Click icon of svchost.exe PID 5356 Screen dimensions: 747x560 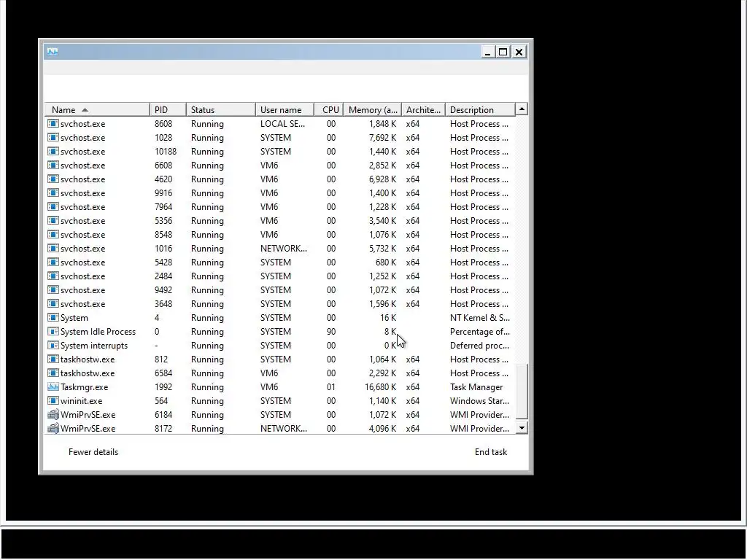pos(53,220)
